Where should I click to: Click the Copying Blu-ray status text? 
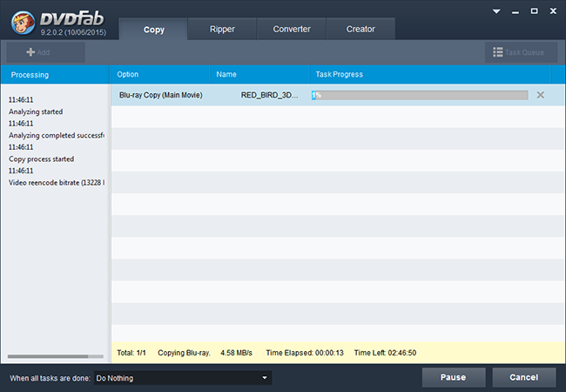point(184,353)
